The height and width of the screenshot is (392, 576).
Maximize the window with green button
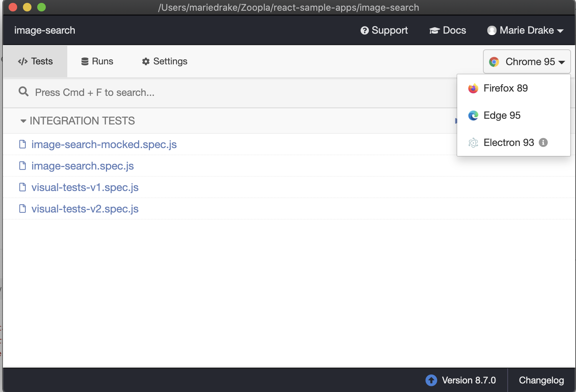[x=42, y=7]
